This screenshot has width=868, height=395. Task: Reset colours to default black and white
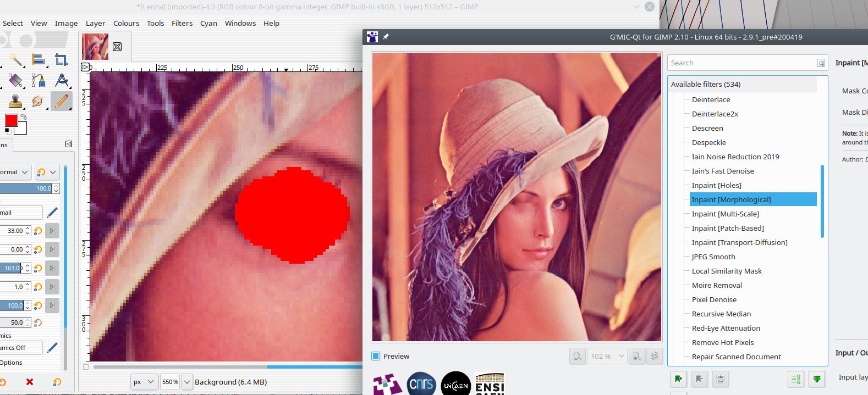7,131
